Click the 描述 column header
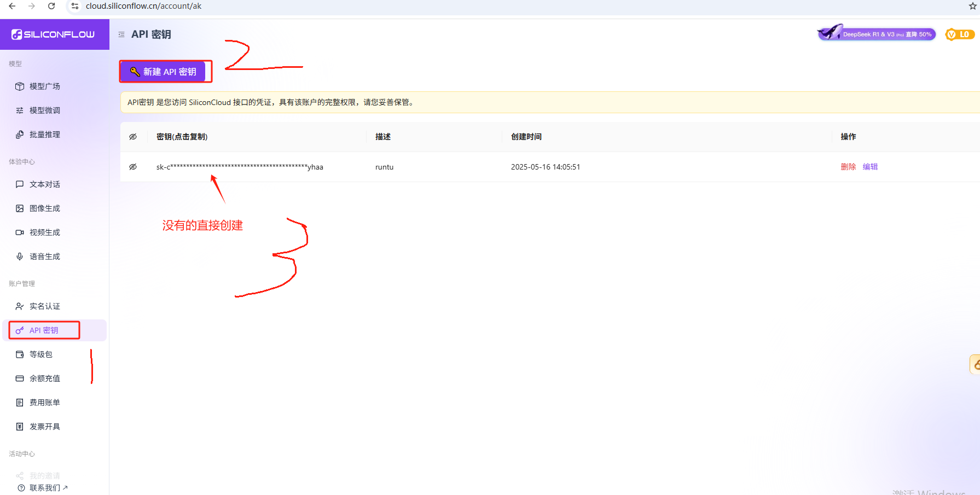The width and height of the screenshot is (980, 495). tap(382, 137)
